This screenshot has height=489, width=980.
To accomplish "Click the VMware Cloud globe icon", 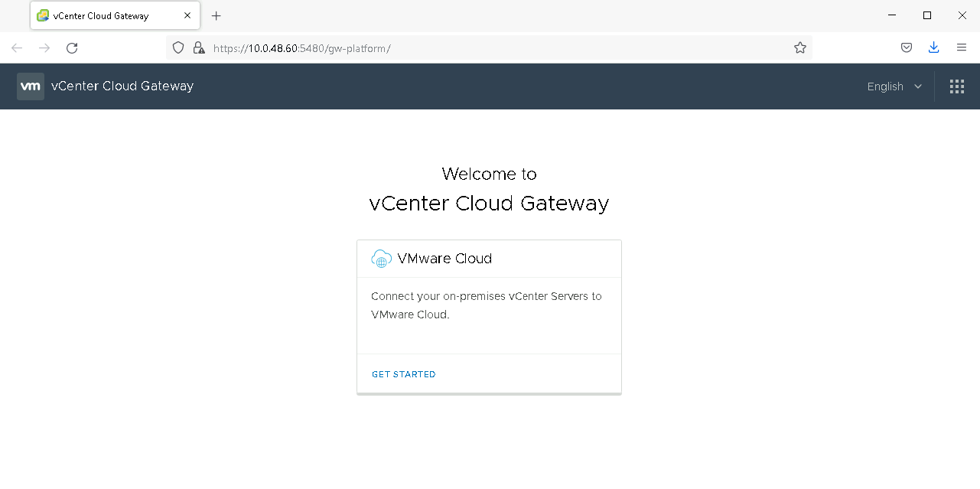I will tap(381, 259).
